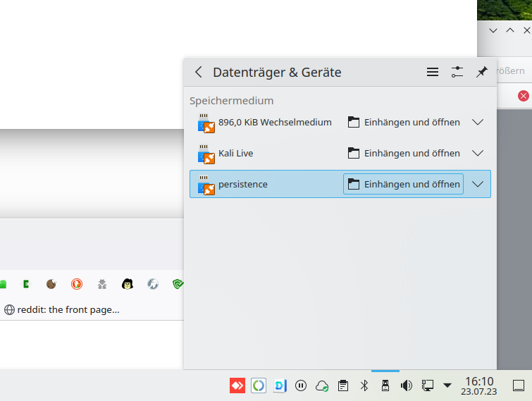Open device notifier configuration sliders icon
532x401 pixels.
(457, 72)
